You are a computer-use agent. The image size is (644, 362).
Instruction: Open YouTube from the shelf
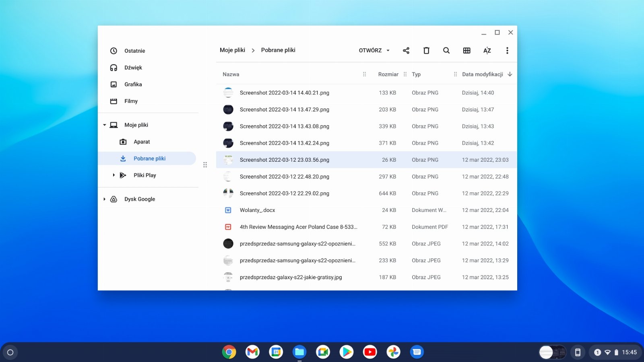click(370, 352)
